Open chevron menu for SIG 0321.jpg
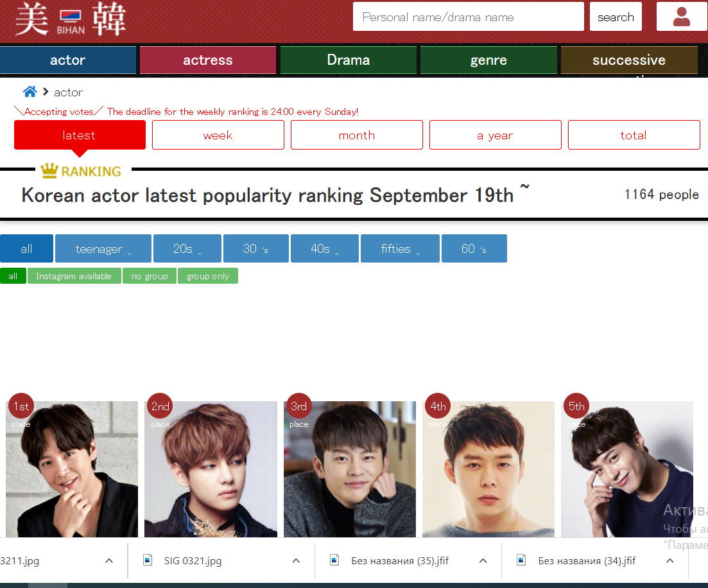 tap(296, 561)
